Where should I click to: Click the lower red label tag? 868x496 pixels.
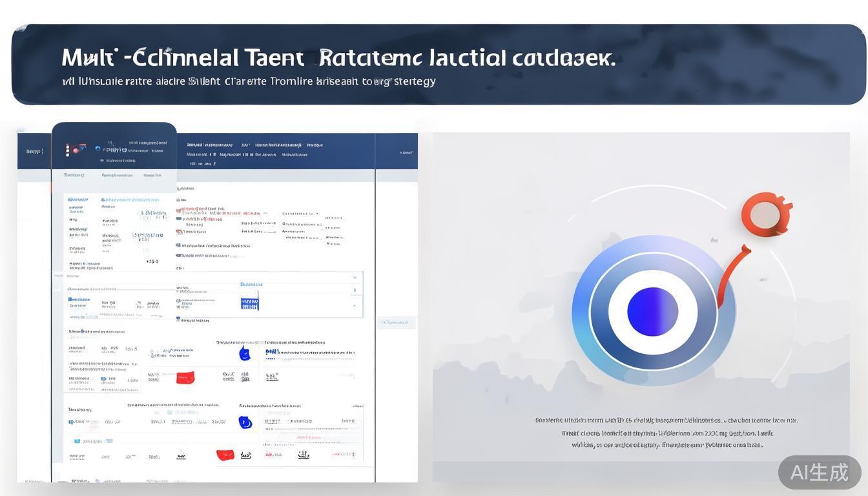pyautogui.click(x=225, y=455)
